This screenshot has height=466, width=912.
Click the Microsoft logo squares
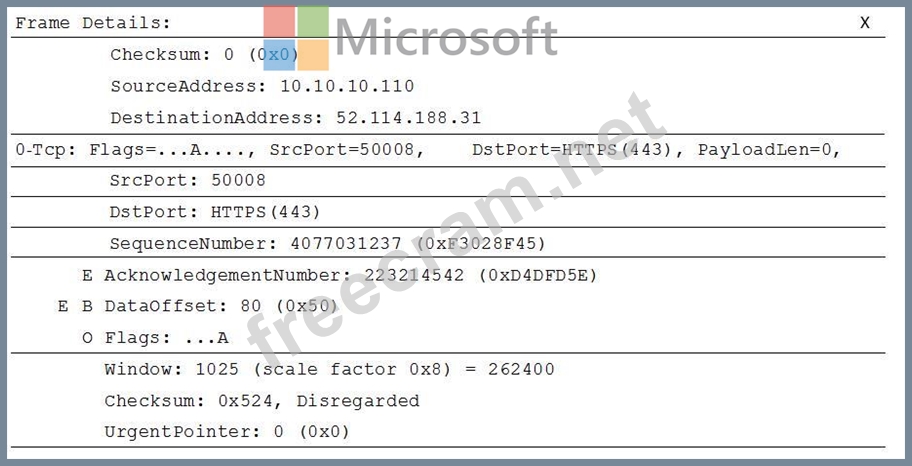coord(296,38)
